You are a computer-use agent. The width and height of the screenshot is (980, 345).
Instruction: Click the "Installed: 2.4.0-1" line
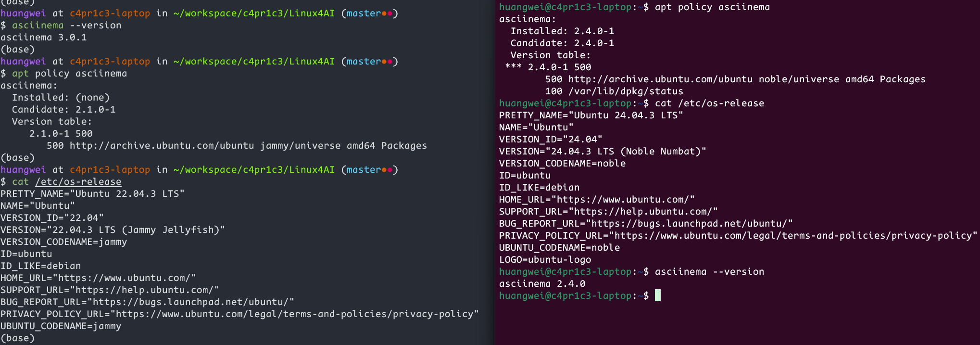point(562,31)
